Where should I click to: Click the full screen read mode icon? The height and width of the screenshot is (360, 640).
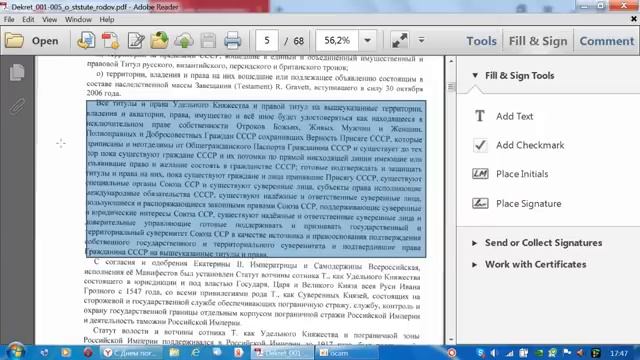[400, 40]
